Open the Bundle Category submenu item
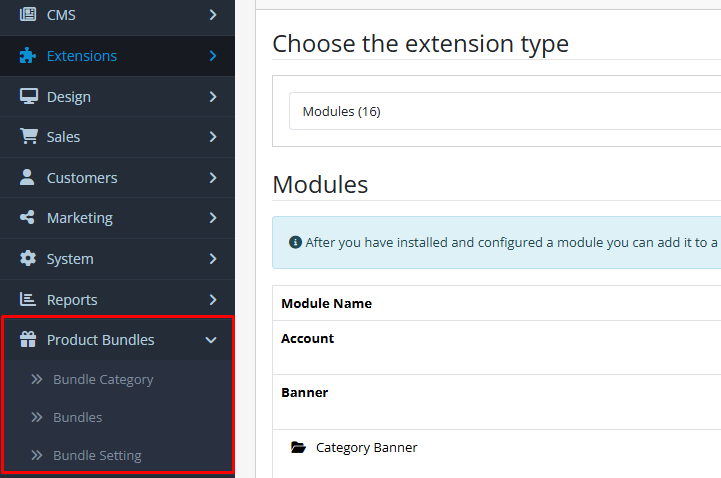 coord(103,380)
